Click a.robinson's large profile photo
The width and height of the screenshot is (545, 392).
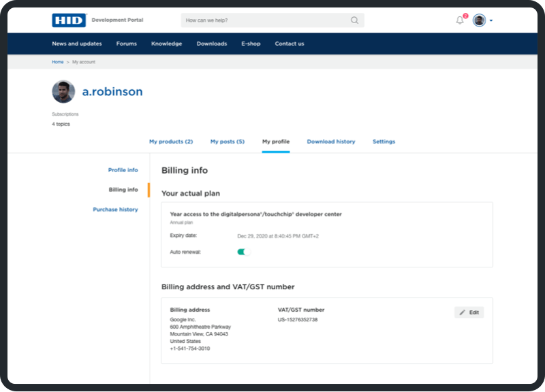[x=63, y=92]
